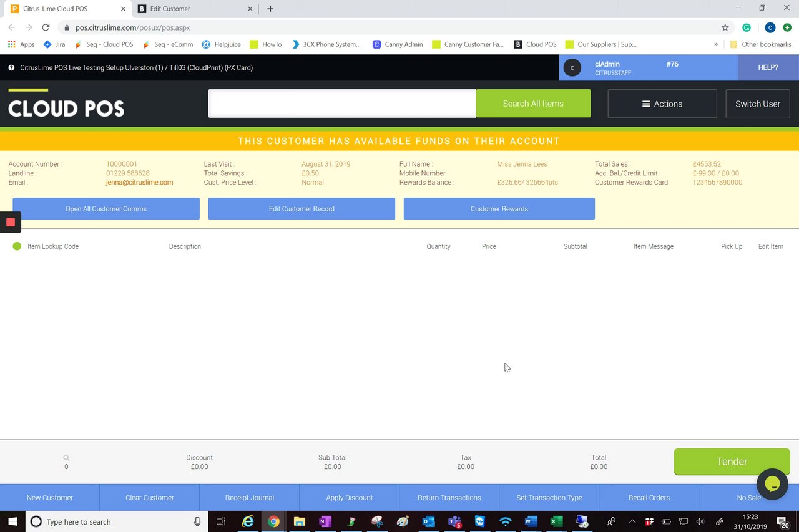The height and width of the screenshot is (532, 799).
Task: Open the notification center icon
Action: 783,521
